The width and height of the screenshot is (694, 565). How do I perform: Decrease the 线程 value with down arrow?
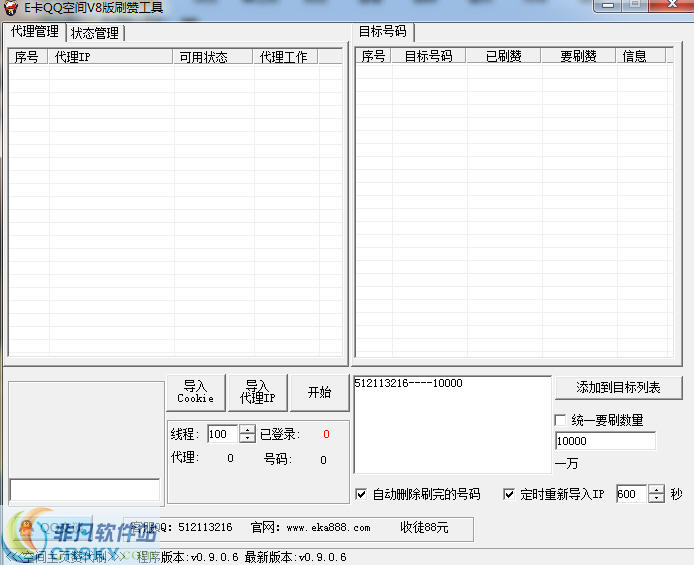click(247, 438)
